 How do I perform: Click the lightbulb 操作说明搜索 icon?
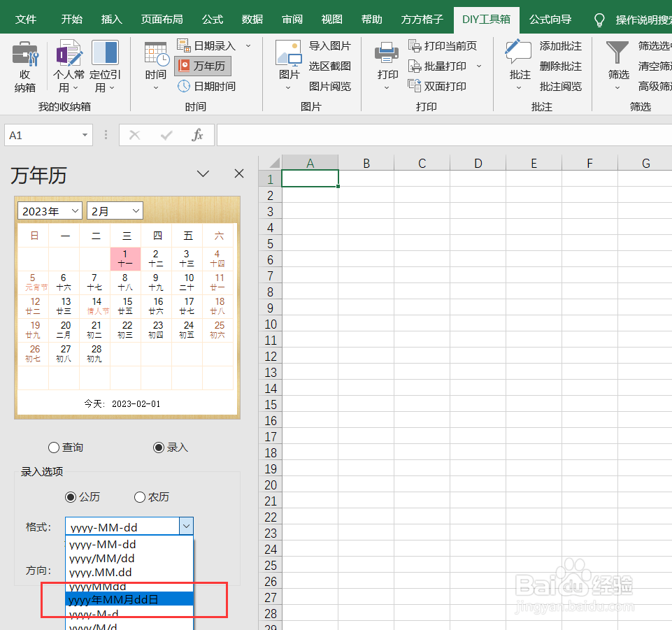coord(599,20)
